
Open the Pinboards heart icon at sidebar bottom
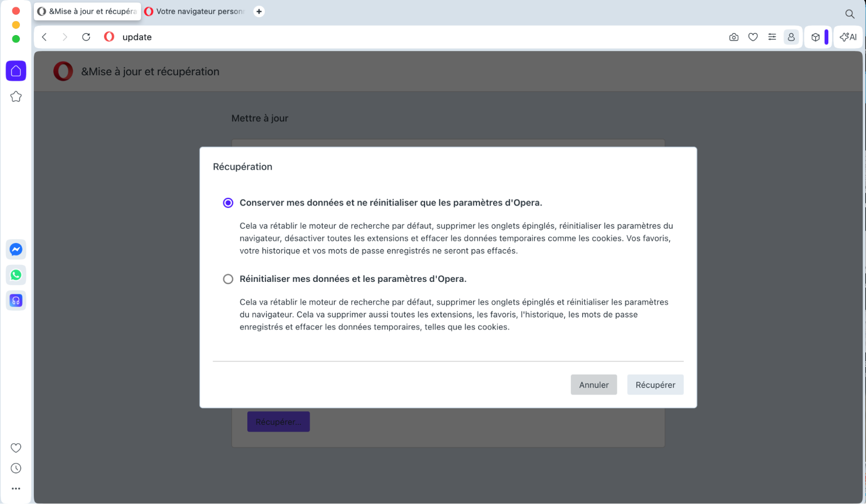pos(16,448)
